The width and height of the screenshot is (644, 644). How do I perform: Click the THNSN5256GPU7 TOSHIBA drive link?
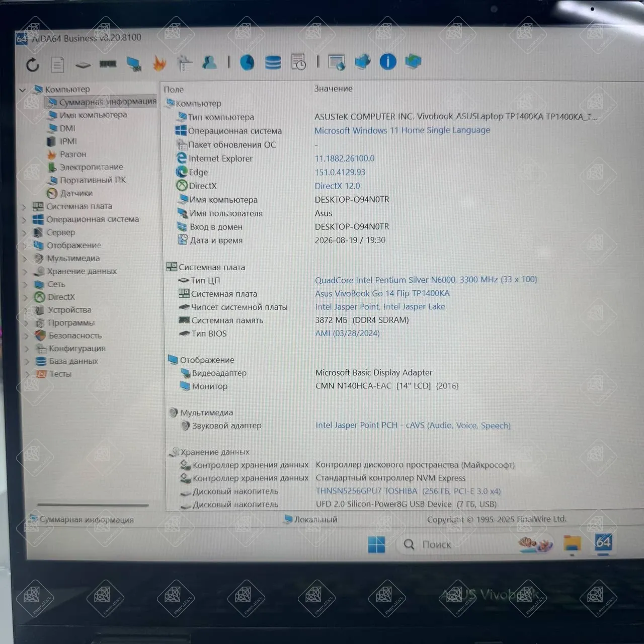tap(408, 491)
